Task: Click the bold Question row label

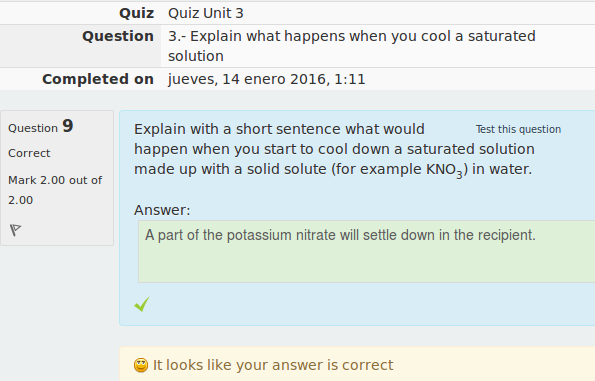Action: 118,36
